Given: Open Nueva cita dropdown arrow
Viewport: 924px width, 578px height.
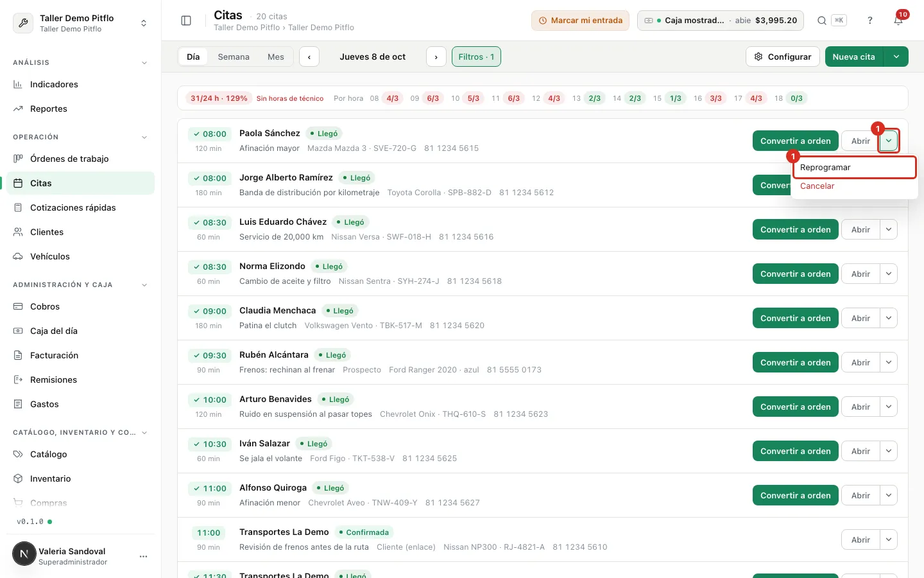Looking at the screenshot, I should click(x=896, y=57).
